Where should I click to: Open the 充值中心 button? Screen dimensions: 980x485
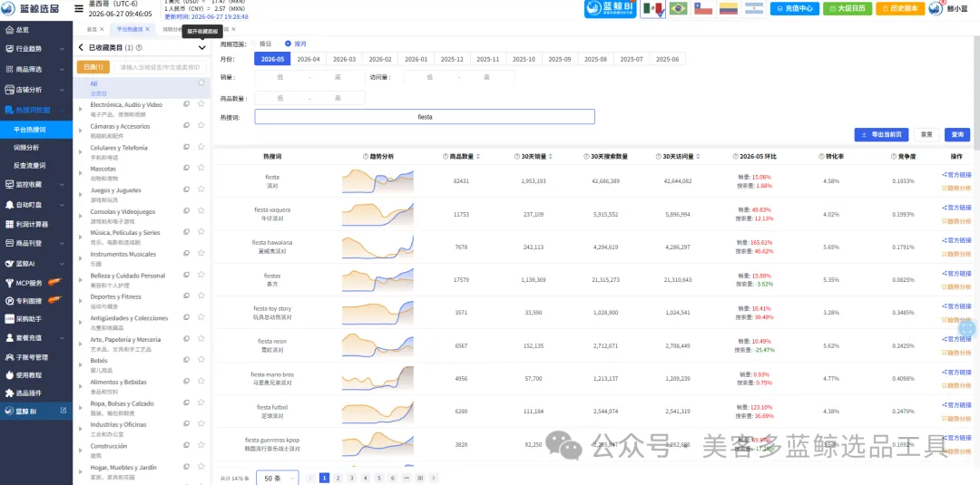tap(794, 9)
